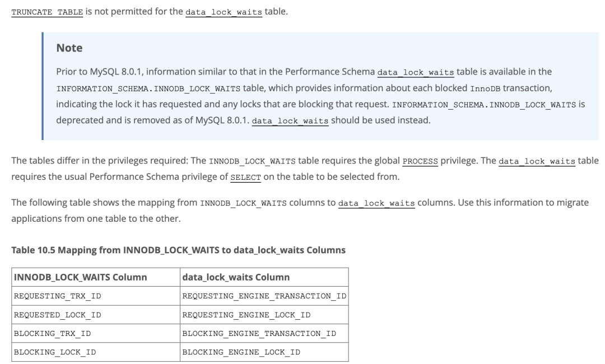
Task: Open the PROCESS privilege link
Action: click(420, 161)
